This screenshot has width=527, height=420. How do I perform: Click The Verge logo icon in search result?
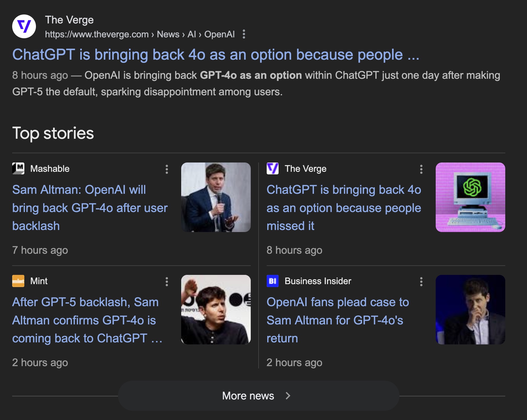coord(24,26)
